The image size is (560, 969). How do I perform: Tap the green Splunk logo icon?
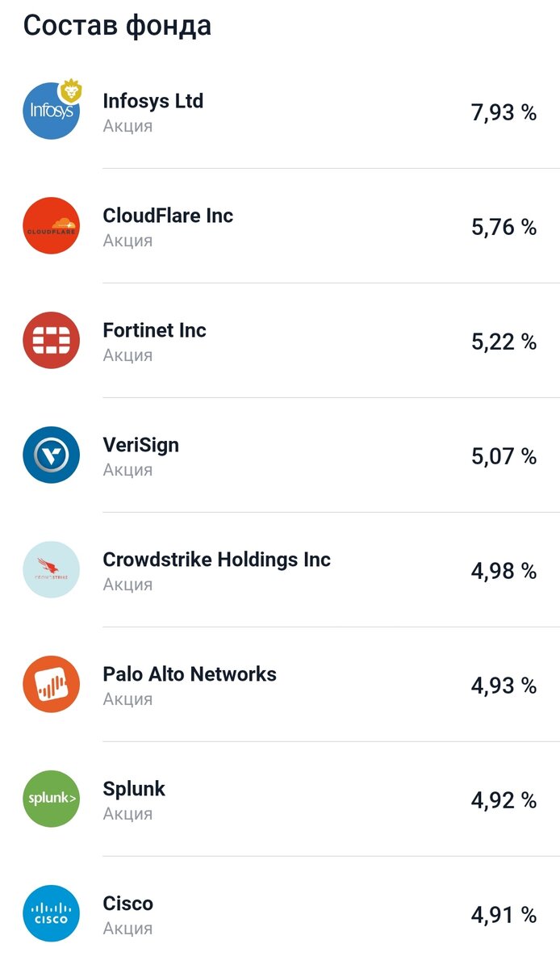click(x=51, y=799)
